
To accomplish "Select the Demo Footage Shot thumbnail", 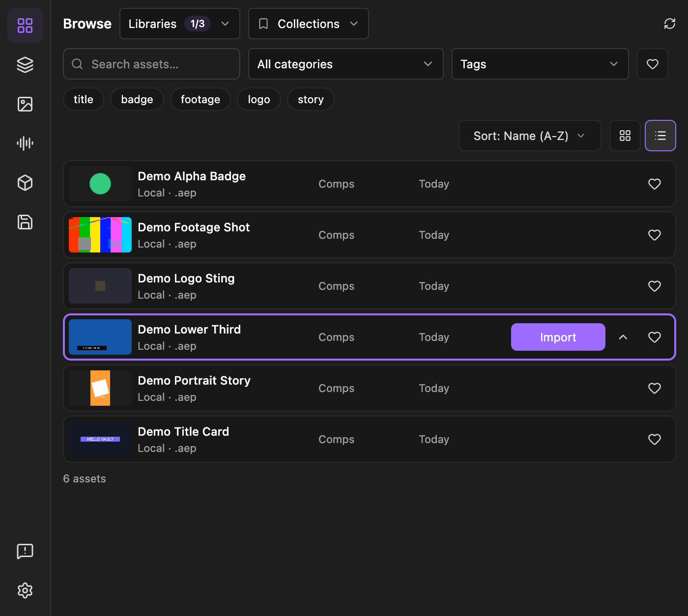I will [x=100, y=235].
